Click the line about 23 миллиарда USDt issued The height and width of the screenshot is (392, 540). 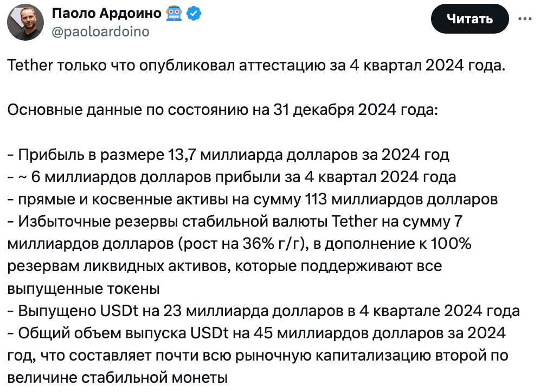tap(263, 311)
